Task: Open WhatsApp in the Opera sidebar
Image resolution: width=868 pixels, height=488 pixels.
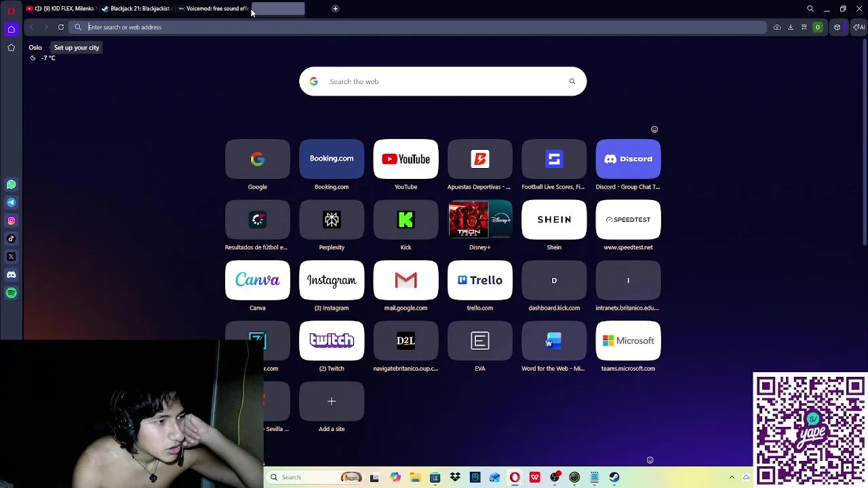Action: (x=11, y=184)
